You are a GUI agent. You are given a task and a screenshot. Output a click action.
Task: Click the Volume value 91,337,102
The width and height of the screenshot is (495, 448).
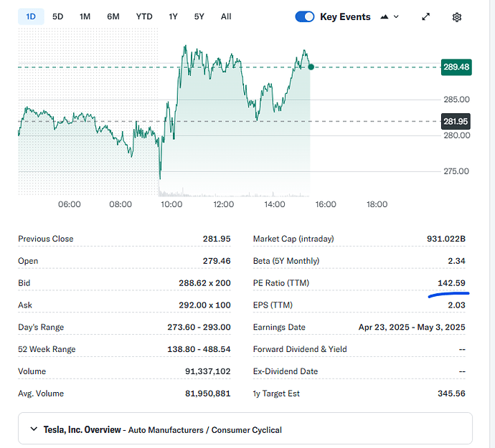(x=208, y=371)
